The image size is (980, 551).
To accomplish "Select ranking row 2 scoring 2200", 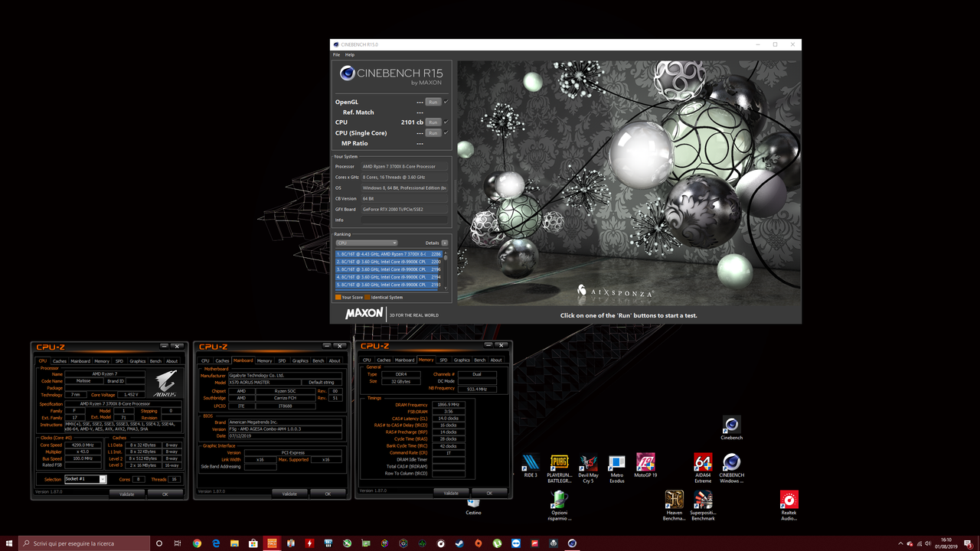I will pyautogui.click(x=388, y=262).
